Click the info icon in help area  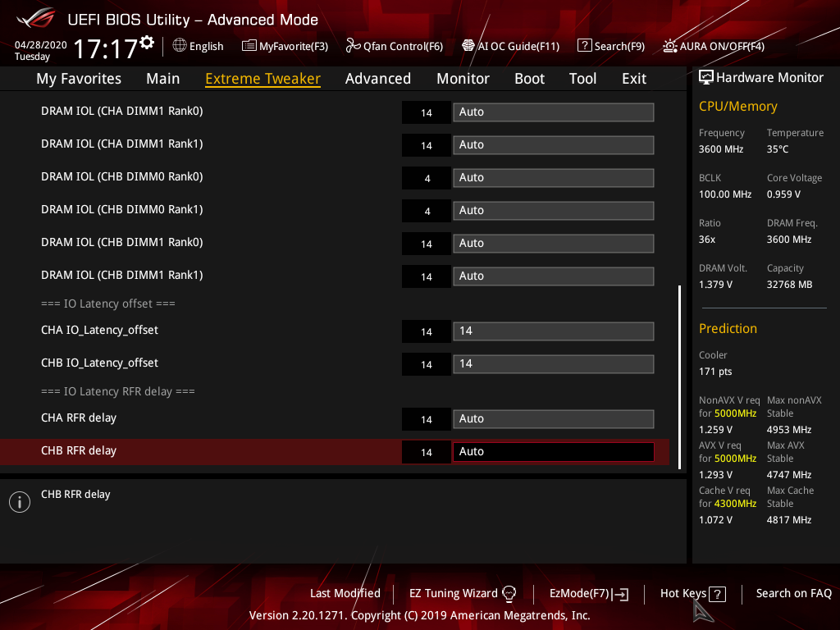(20, 502)
